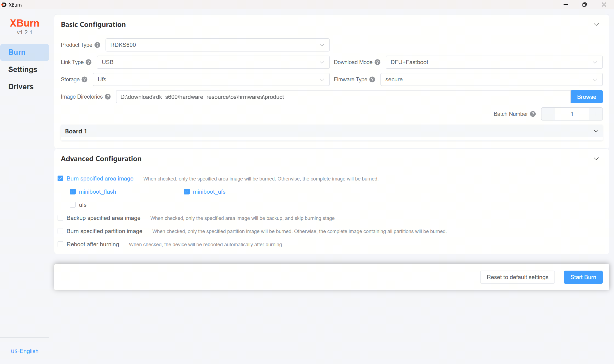Image resolution: width=614 pixels, height=364 pixels.
Task: Click the Image Directories help icon
Action: point(108,97)
